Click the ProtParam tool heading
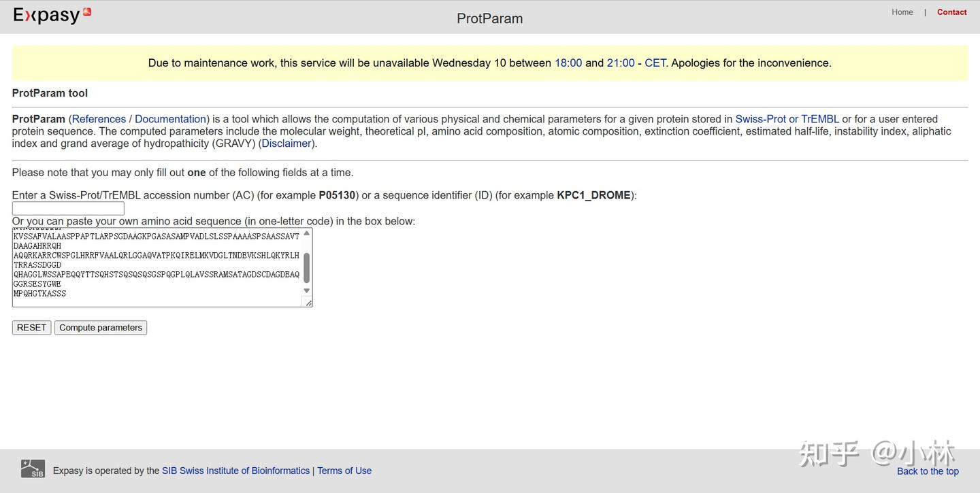Image resolution: width=980 pixels, height=493 pixels. (50, 93)
